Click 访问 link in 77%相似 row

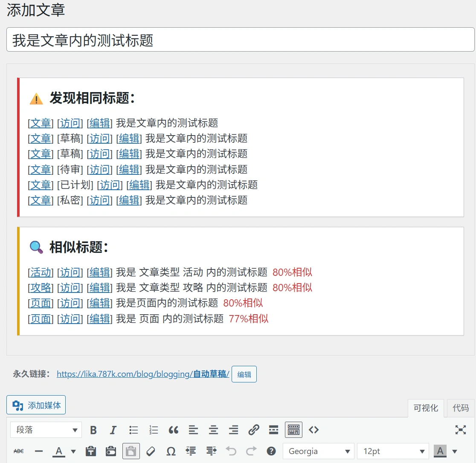tap(70, 319)
